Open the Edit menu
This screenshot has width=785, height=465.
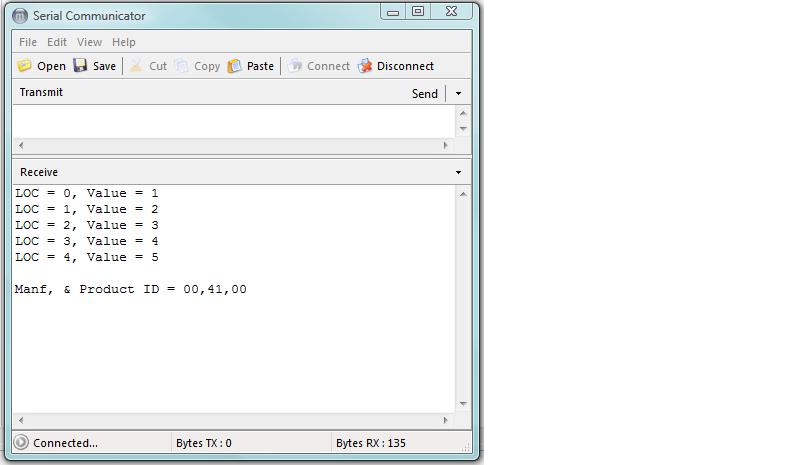[57, 42]
